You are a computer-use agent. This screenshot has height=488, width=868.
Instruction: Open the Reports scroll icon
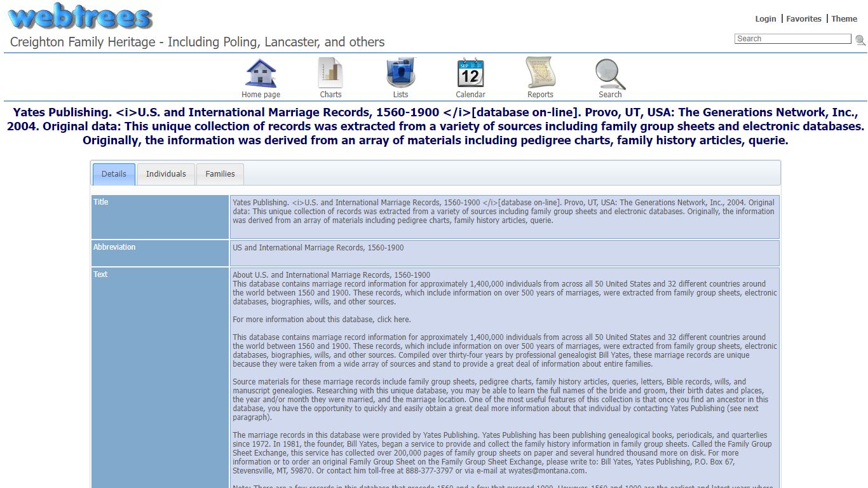point(540,73)
